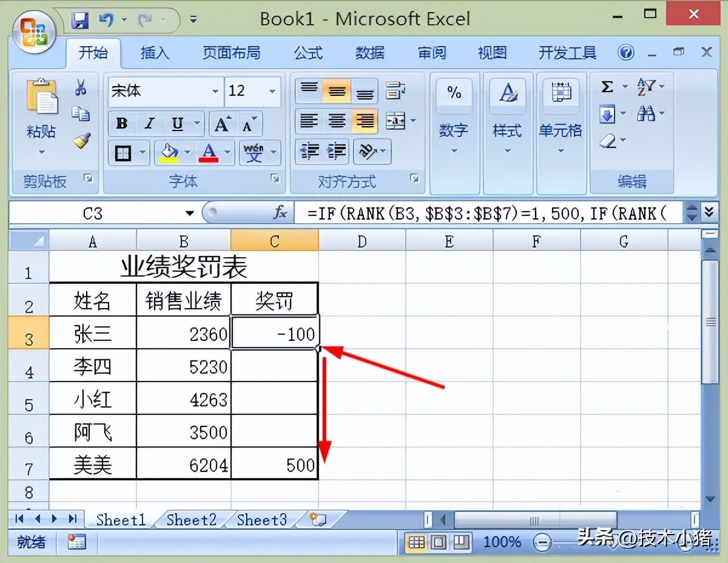Toggle underline formatting
728x563 pixels.
(x=177, y=124)
